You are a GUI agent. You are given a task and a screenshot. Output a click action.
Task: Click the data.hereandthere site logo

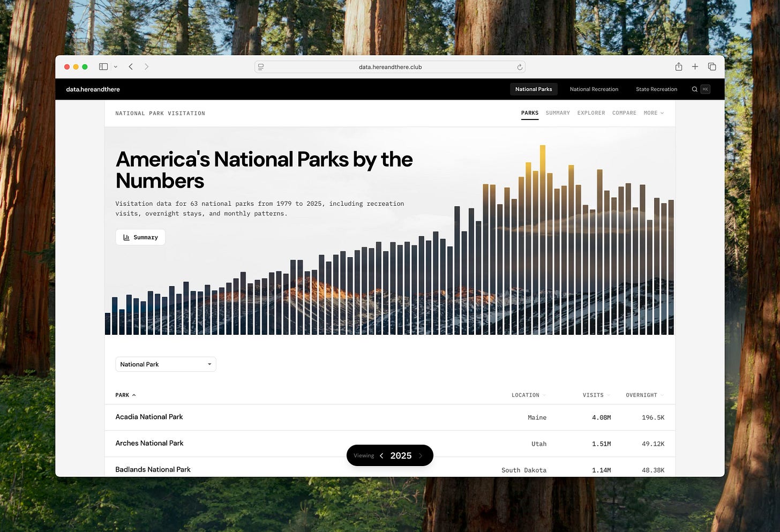(93, 89)
